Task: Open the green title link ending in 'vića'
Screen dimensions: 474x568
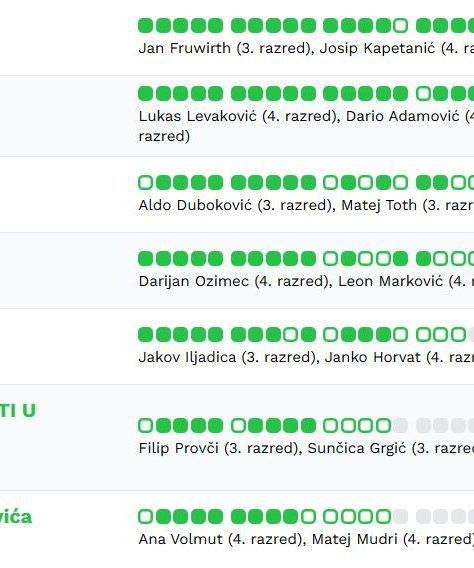Action: coord(16,517)
